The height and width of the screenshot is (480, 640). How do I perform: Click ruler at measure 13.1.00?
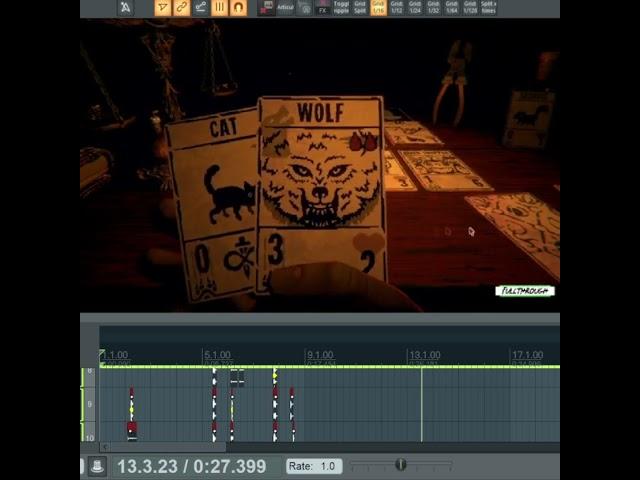(425, 355)
